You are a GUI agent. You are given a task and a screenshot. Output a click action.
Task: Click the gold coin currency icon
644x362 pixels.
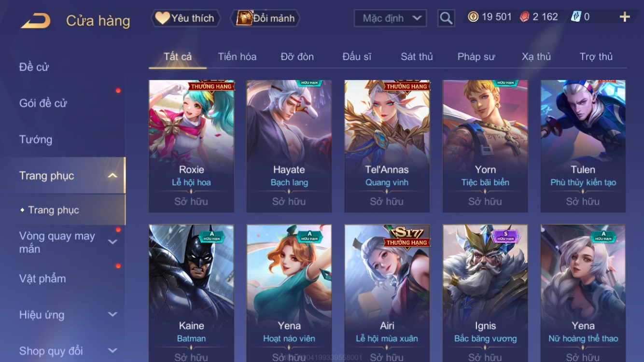point(473,17)
